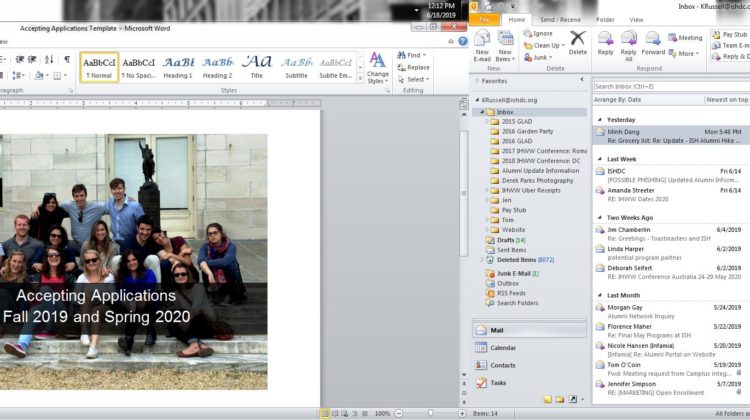Open the Outlook File tab
750x420 pixels.
point(484,20)
